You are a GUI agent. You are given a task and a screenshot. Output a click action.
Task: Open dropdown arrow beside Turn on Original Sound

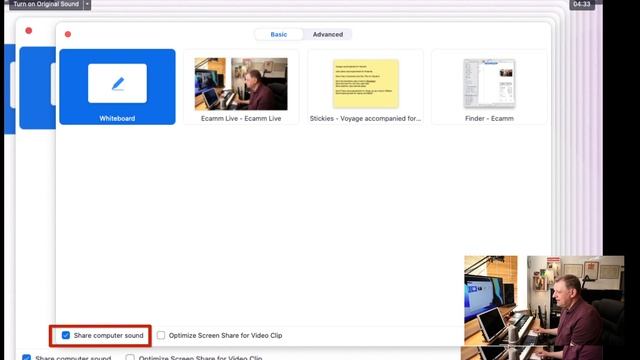tap(87, 4)
